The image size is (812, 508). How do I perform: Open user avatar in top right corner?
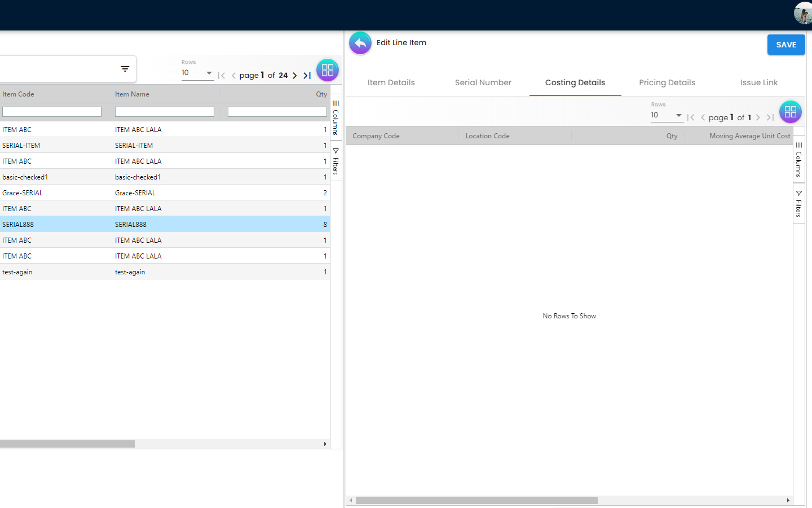(x=802, y=13)
